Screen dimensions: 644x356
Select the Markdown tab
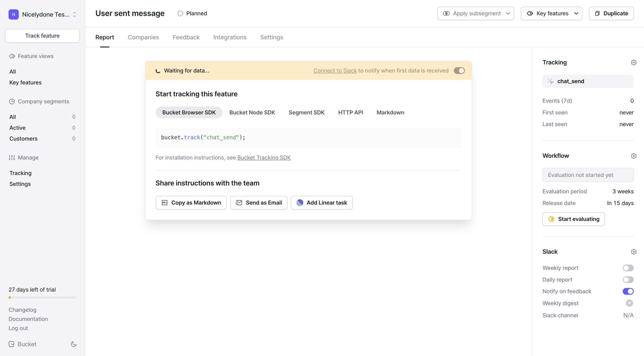[390, 113]
